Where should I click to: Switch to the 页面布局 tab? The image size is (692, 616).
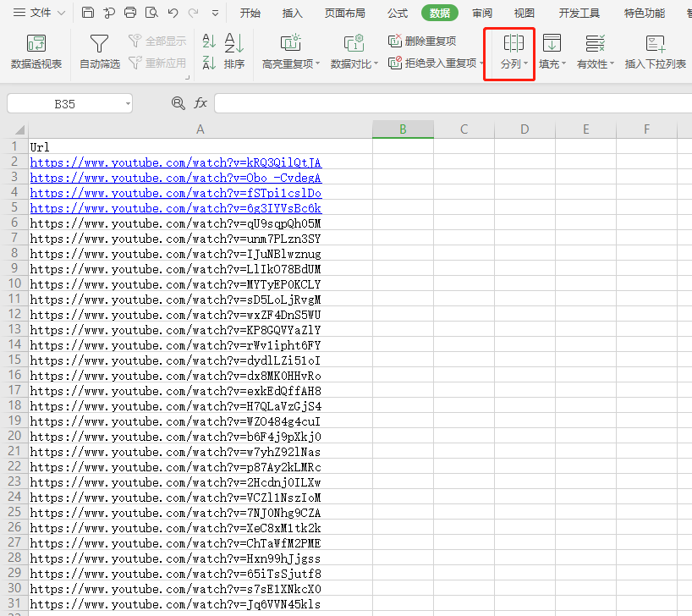tap(345, 14)
